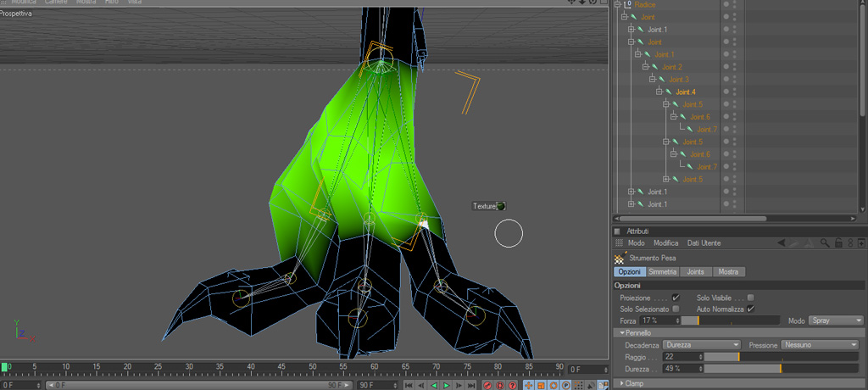Select the Opzioni tab
The height and width of the screenshot is (390, 868).
coord(630,272)
